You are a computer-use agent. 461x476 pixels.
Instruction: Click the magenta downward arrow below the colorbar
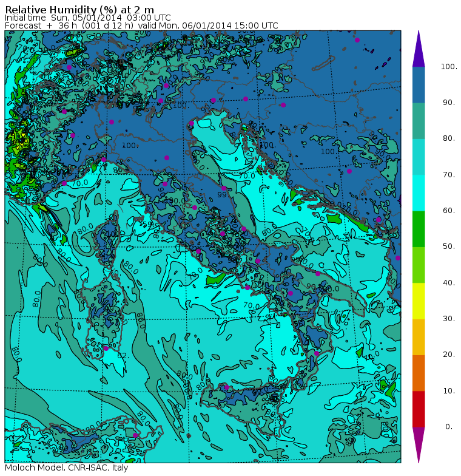tap(419, 445)
